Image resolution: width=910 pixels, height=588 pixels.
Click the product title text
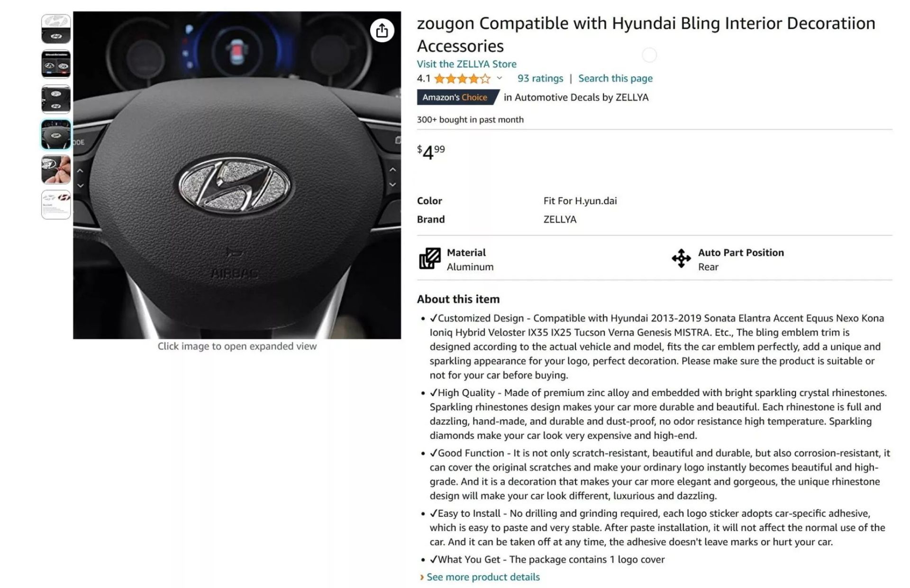pos(646,35)
